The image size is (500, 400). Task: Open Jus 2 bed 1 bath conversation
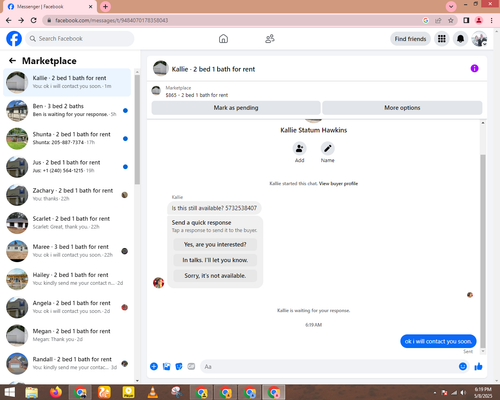tap(67, 166)
